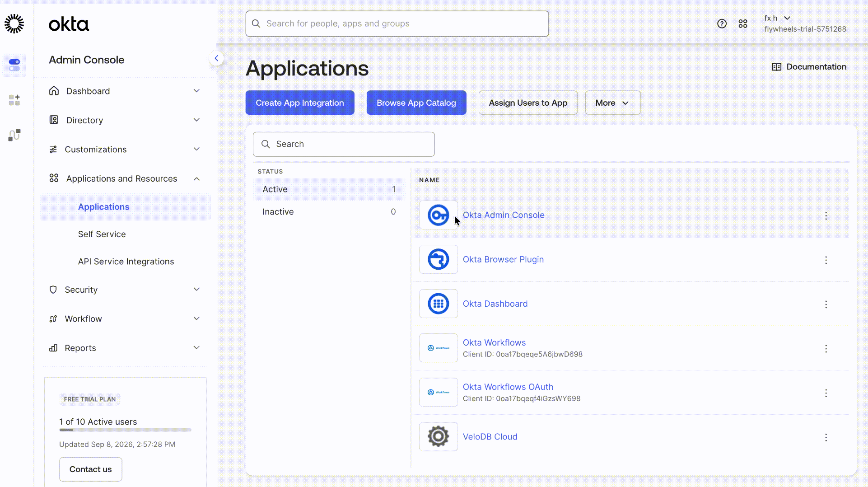Click the flywheels-trial-5751268 org name
Viewport: 868px width, 487px height.
tap(805, 29)
